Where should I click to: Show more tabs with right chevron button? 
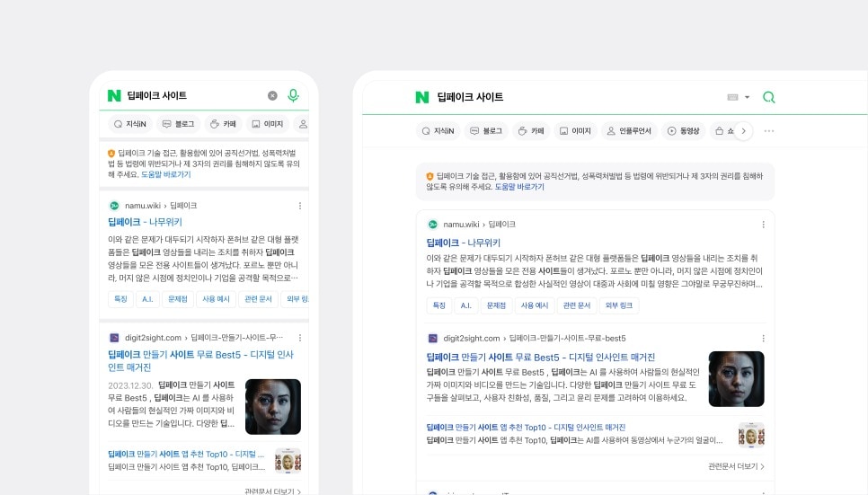click(x=743, y=131)
